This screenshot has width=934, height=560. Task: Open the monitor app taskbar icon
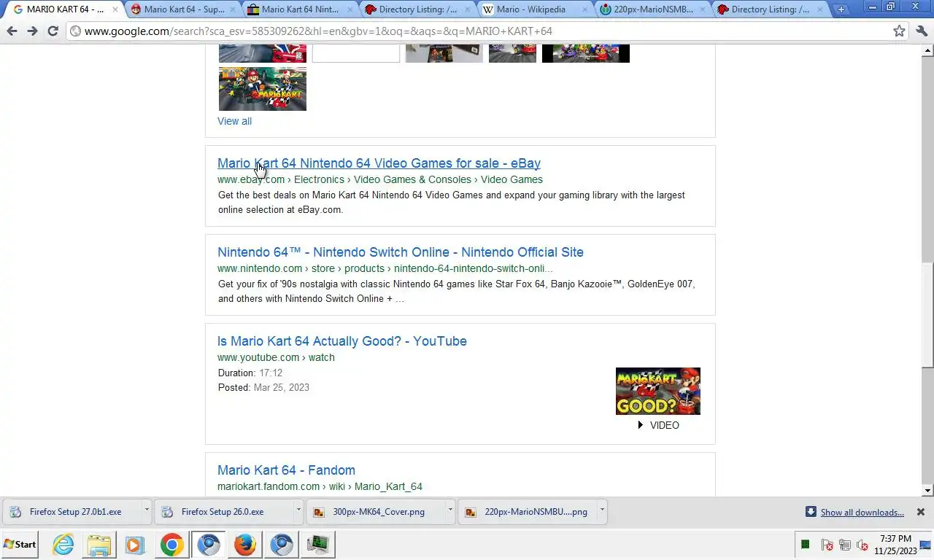318,545
